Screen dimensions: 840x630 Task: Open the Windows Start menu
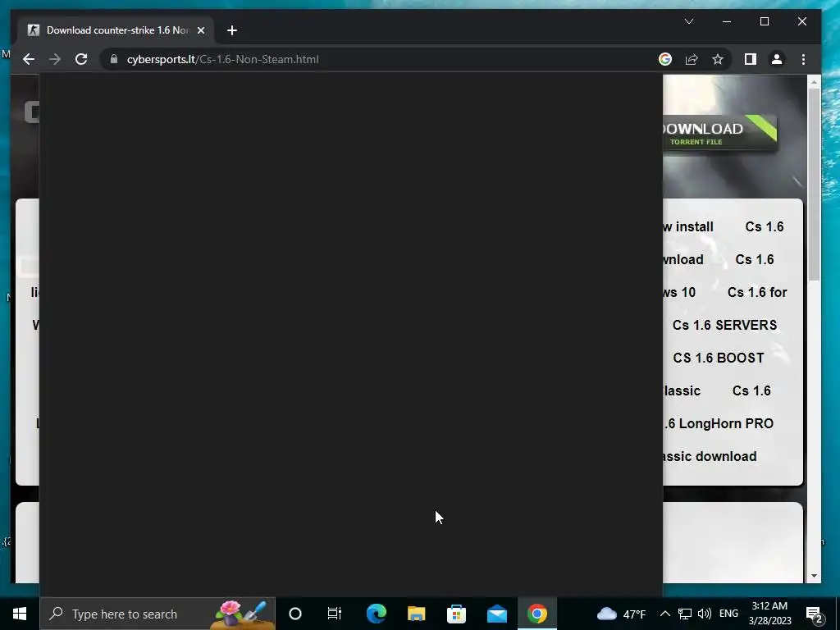(20, 614)
